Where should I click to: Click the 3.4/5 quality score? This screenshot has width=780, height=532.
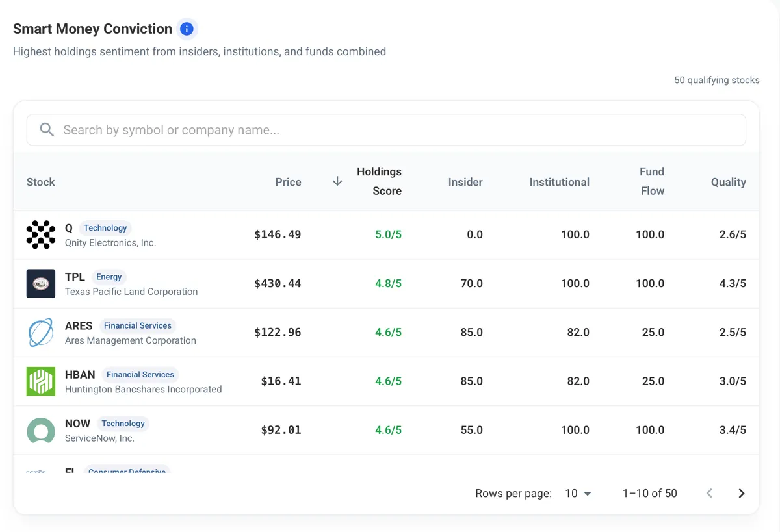(733, 430)
